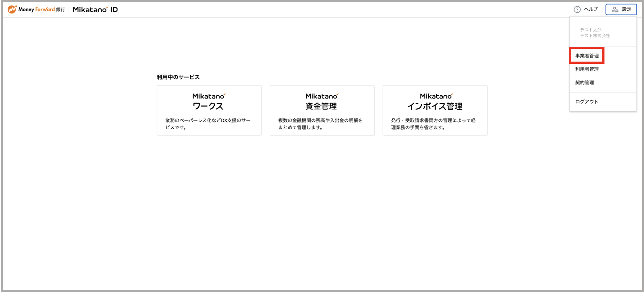This screenshot has height=292, width=644.
Task: Click the テスト株式会社 company name text
Action: pyautogui.click(x=595, y=36)
